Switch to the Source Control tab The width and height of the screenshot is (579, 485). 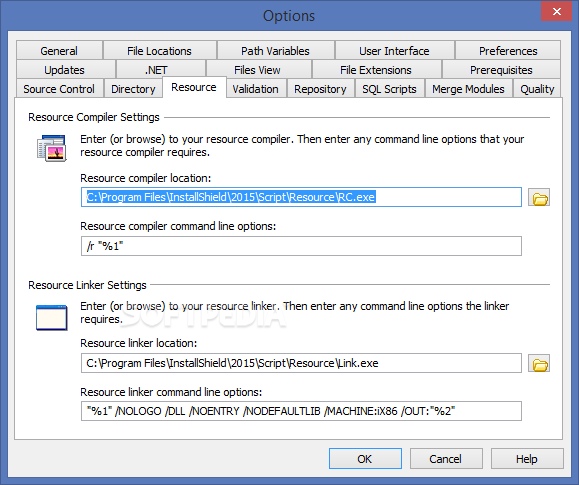(59, 89)
